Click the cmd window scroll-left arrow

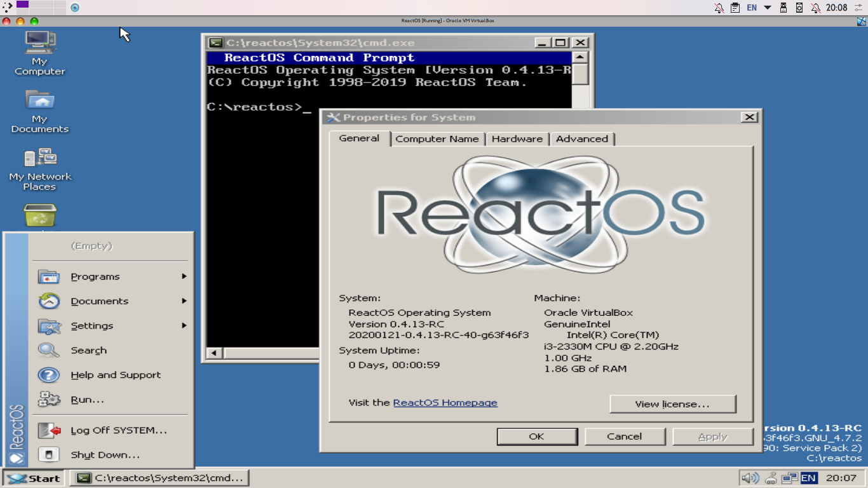coord(214,353)
